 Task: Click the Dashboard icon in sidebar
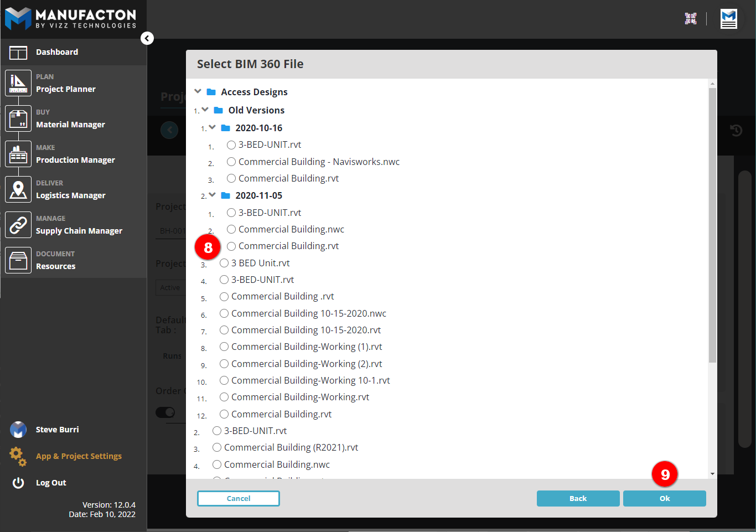[18, 53]
